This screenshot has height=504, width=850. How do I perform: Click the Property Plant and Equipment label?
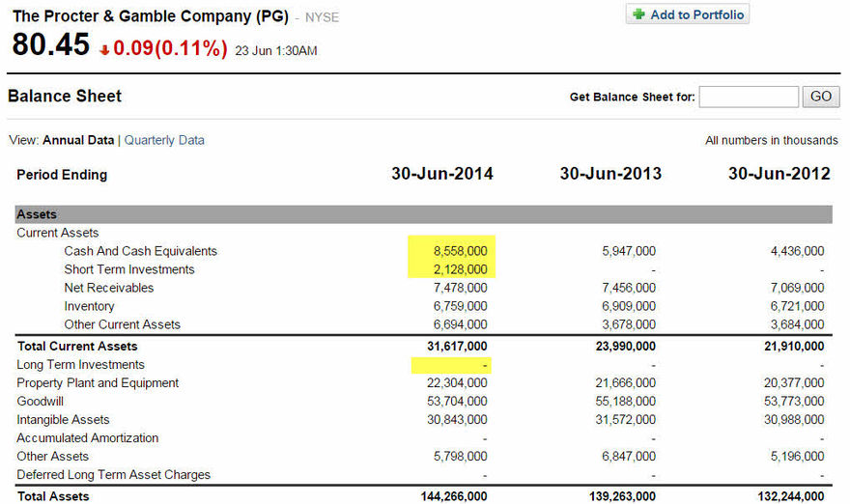click(98, 383)
